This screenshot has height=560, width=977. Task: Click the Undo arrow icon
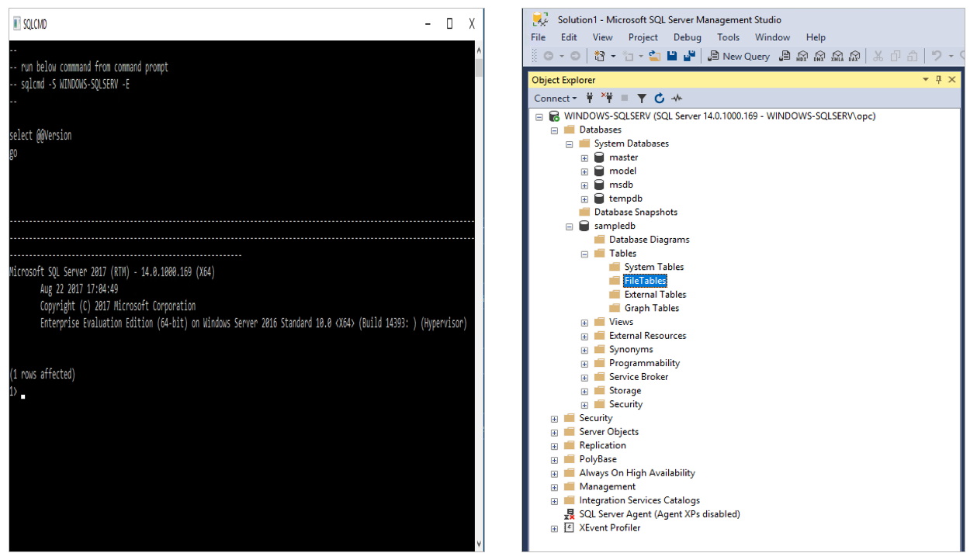coord(937,56)
